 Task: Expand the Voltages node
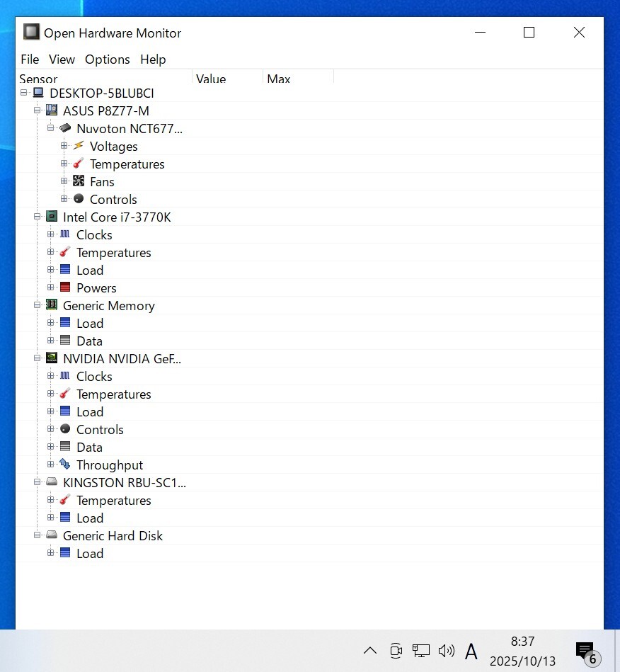point(64,146)
